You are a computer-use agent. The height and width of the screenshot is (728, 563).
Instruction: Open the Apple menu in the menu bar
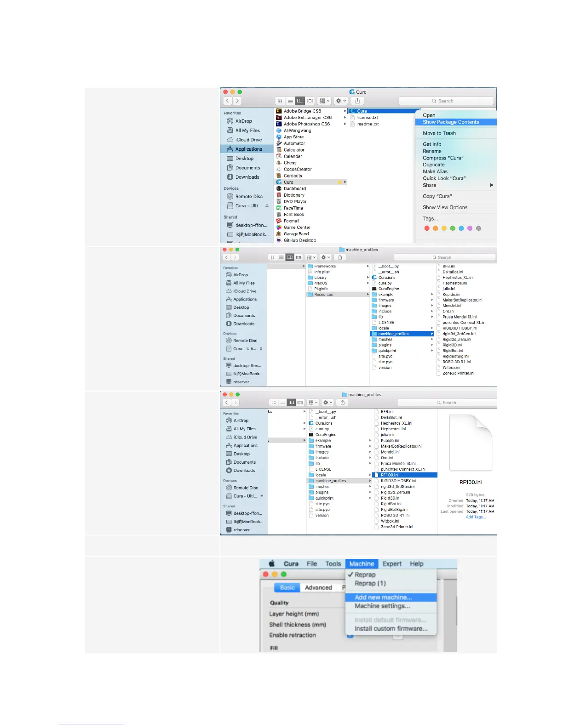click(x=271, y=564)
